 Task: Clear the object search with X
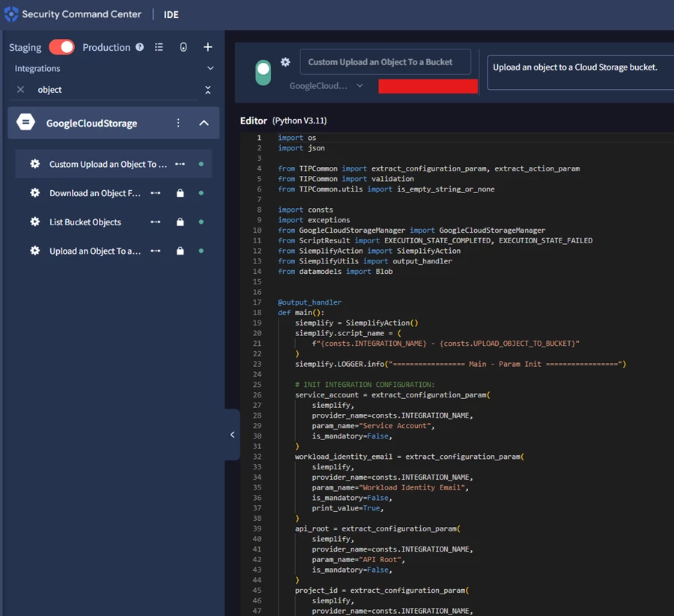(20, 89)
